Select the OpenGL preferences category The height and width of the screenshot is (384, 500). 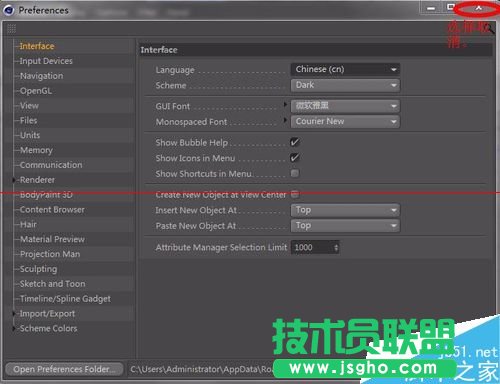(36, 91)
